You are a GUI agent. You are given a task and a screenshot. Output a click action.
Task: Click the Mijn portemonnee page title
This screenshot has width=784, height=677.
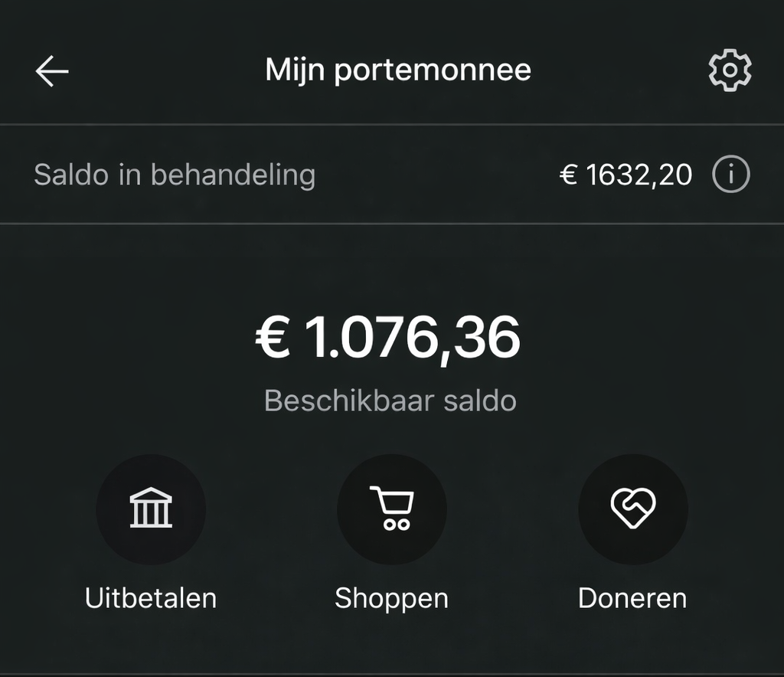[x=398, y=70]
